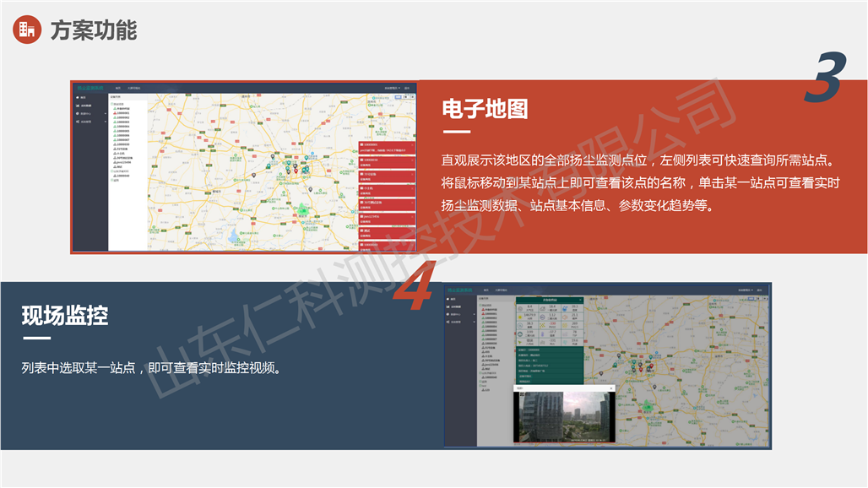Select station 10000040 in top device tree
The width and height of the screenshot is (868, 488).
(122, 176)
